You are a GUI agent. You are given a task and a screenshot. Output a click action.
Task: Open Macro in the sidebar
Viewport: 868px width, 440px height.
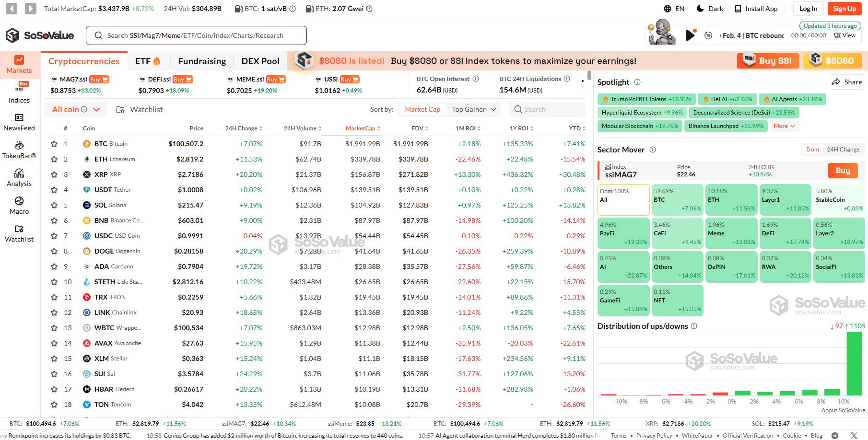point(19,206)
